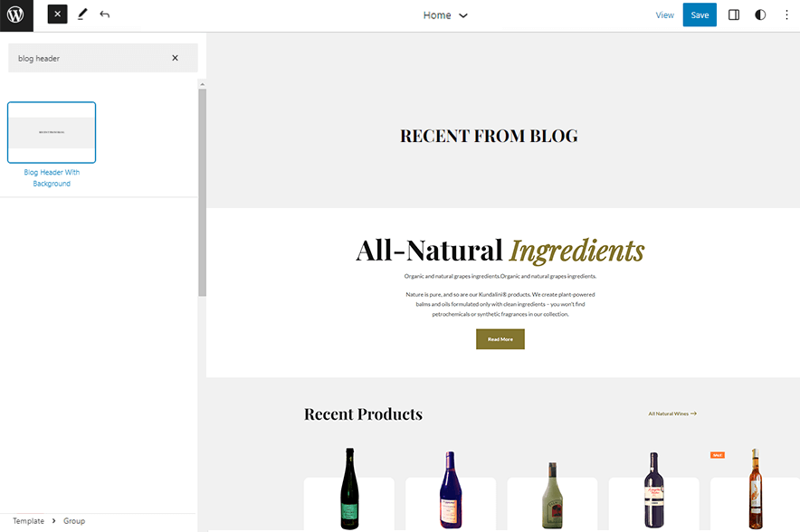800x532 pixels.
Task: Expand the Home template title dropdown
Action: [x=462, y=15]
